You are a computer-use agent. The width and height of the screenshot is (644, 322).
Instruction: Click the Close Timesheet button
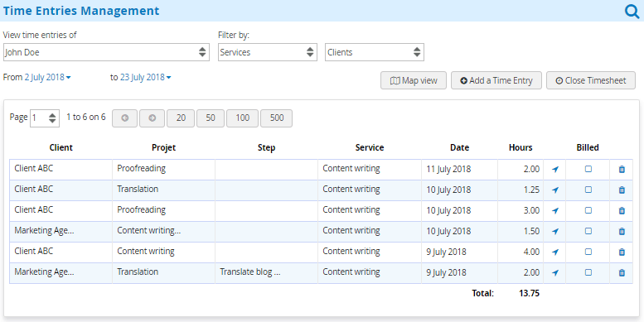pos(591,80)
